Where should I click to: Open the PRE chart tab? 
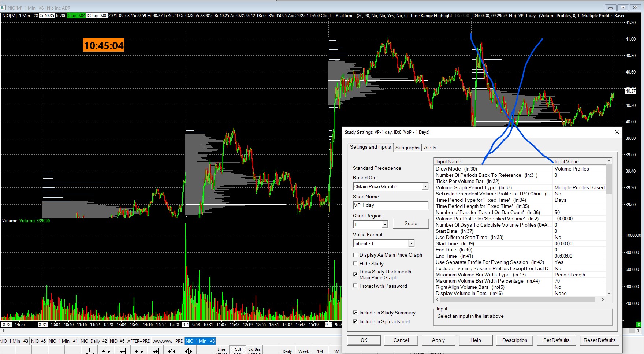pos(179,341)
